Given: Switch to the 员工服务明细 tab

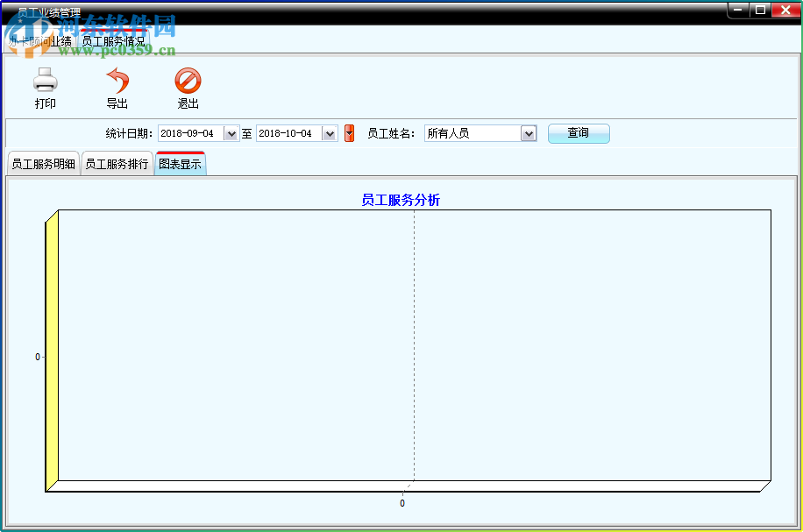Looking at the screenshot, I should click(x=42, y=163).
